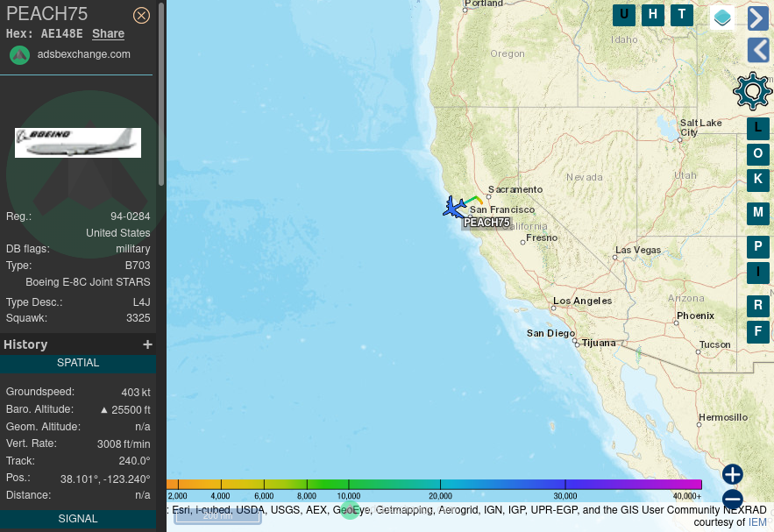
Task: Click the info panel vertical scrollbar
Action: pos(161,94)
